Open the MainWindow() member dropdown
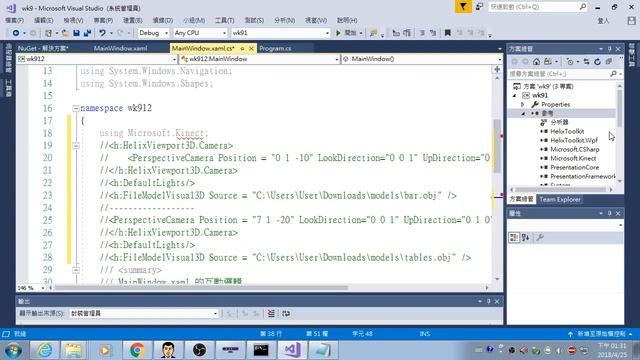The height and width of the screenshot is (360, 640). pos(422,59)
